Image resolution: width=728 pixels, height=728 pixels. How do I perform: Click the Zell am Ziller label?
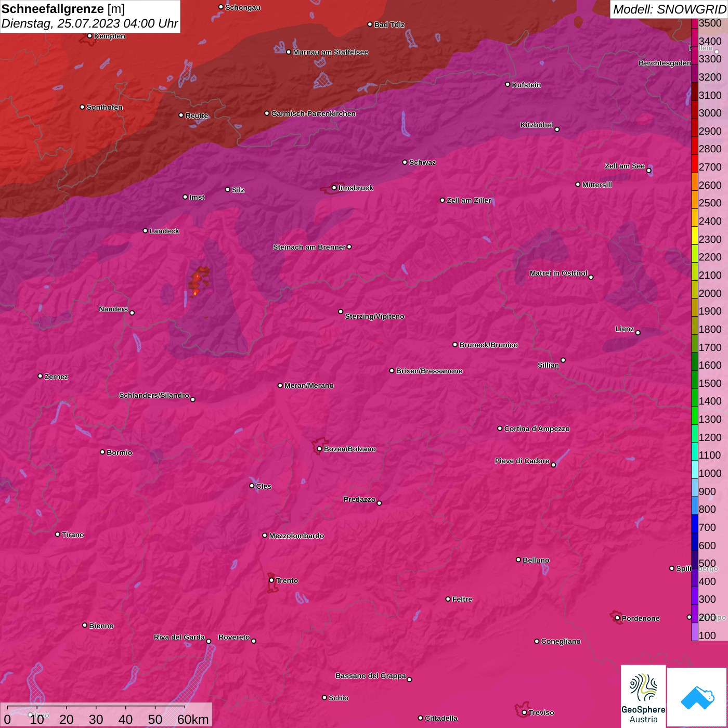pyautogui.click(x=469, y=200)
